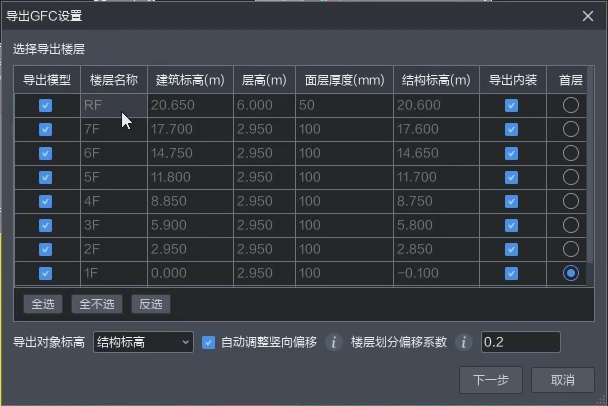The width and height of the screenshot is (608, 406).
Task: Set 5F as 首层 radio button
Action: pyautogui.click(x=571, y=177)
